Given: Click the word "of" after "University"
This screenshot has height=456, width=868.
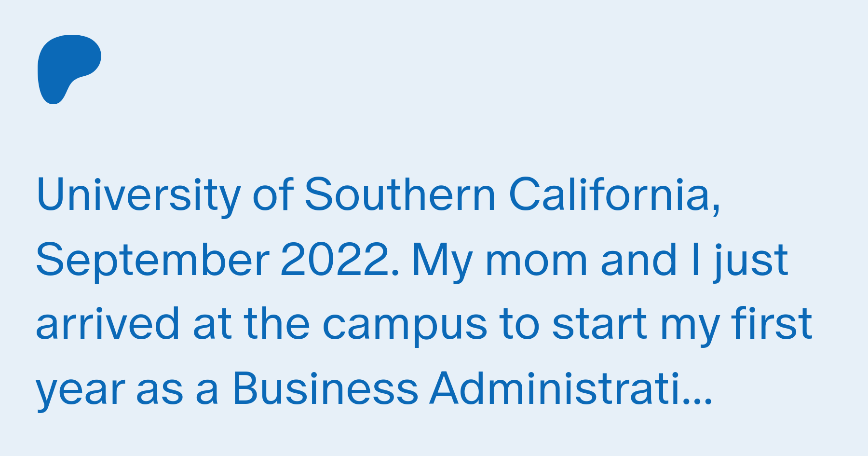Looking at the screenshot, I should click(x=273, y=194).
